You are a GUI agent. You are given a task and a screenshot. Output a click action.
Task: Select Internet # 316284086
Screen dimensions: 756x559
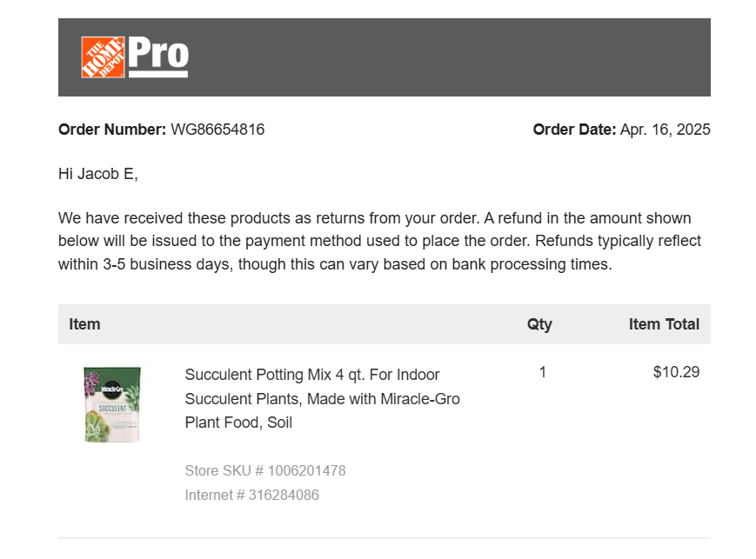point(251,495)
